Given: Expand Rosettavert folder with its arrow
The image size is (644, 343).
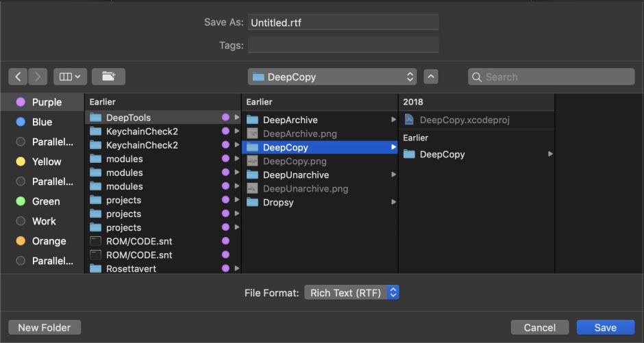Looking at the screenshot, I should pyautogui.click(x=236, y=269).
